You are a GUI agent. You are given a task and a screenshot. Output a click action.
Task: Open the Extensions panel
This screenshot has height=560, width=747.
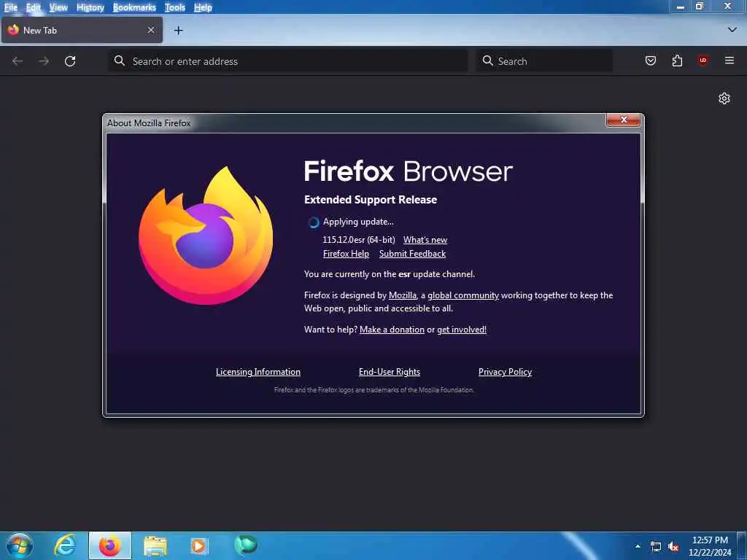677,61
